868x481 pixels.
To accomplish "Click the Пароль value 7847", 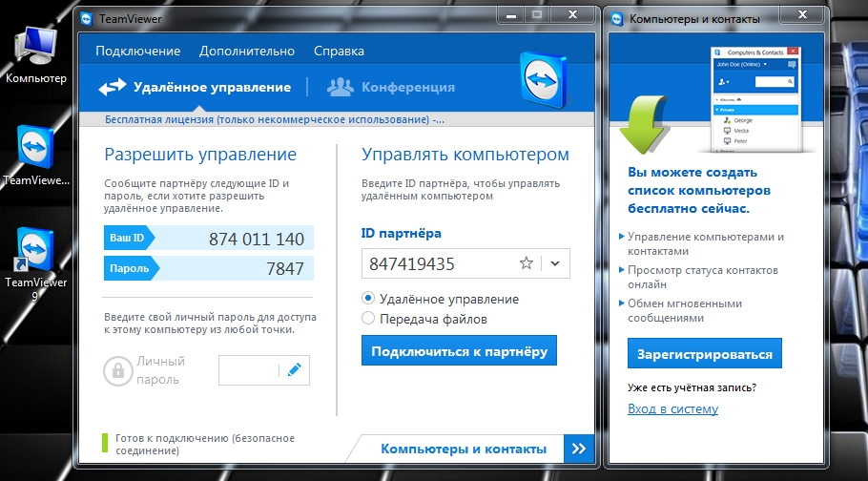I will click(x=285, y=268).
